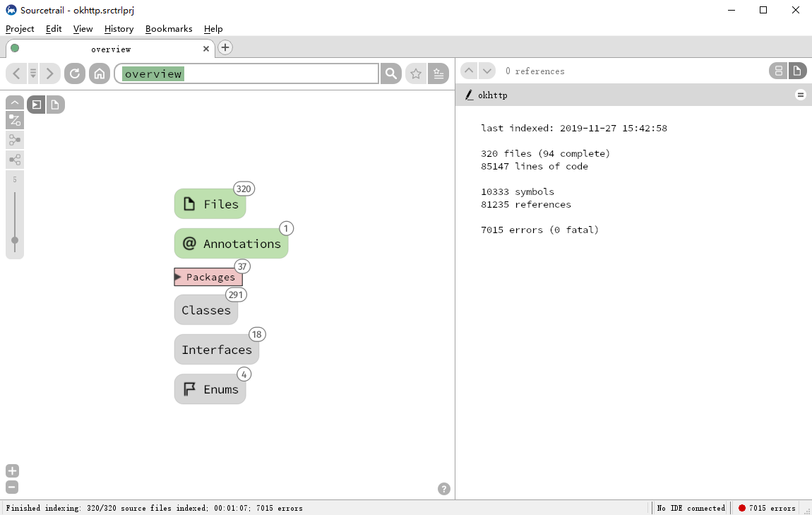Viewport: 812px width, 515px height.
Task: Toggle code view to snippet list mode
Action: pos(778,71)
